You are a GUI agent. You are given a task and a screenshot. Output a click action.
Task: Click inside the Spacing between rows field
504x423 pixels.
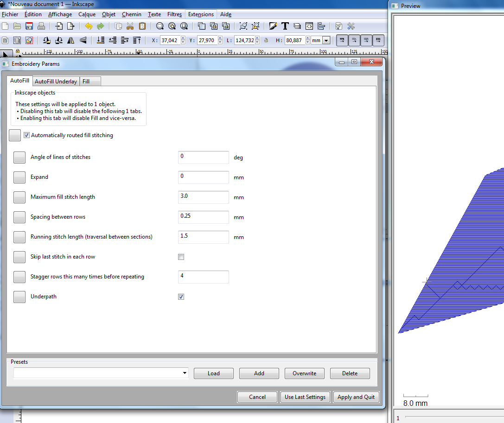(x=203, y=217)
